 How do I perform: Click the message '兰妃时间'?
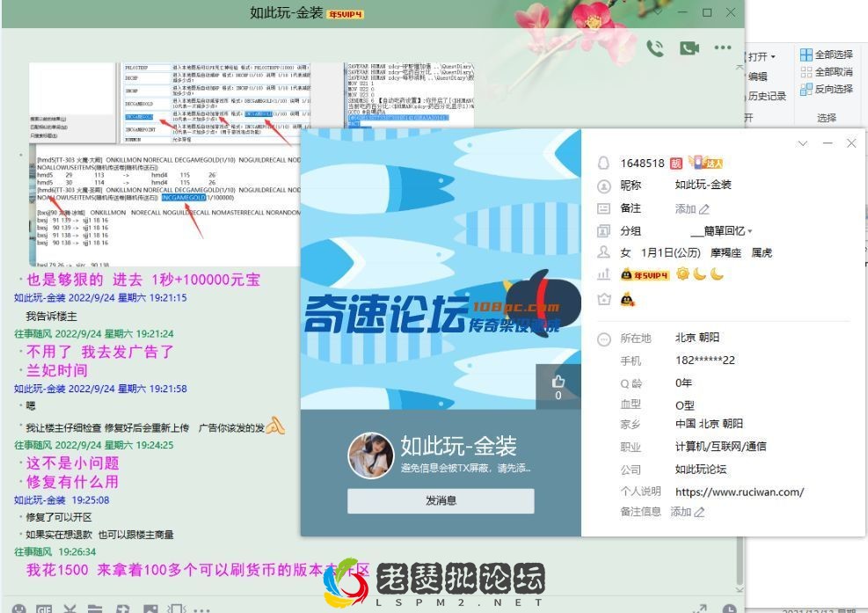pyautogui.click(x=57, y=370)
